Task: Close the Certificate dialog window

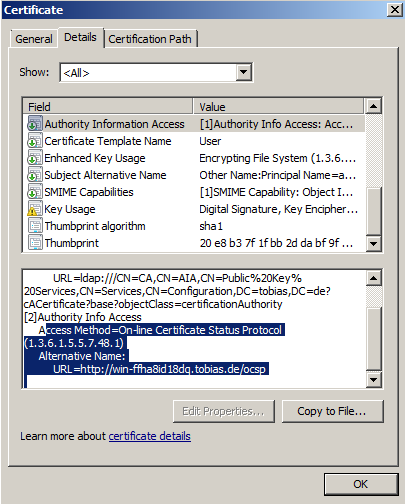Action: (x=395, y=10)
